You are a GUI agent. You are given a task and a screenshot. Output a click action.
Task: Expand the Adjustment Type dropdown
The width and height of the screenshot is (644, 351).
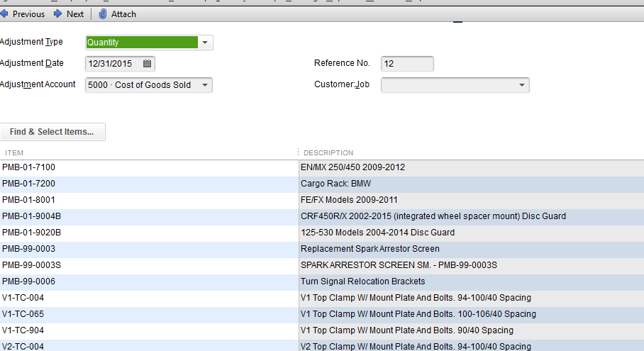tap(205, 43)
